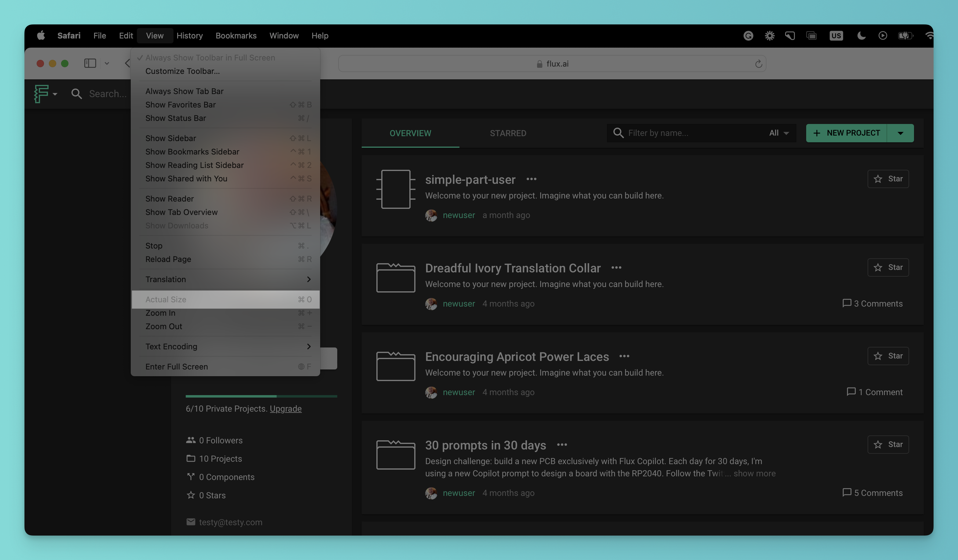
Task: Click the battery status icon
Action: [905, 36]
